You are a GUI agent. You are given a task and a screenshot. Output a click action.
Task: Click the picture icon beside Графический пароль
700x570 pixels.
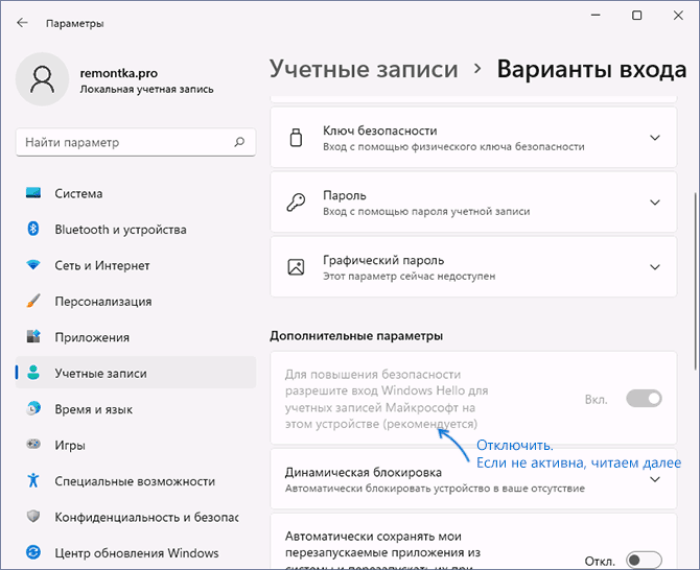296,267
